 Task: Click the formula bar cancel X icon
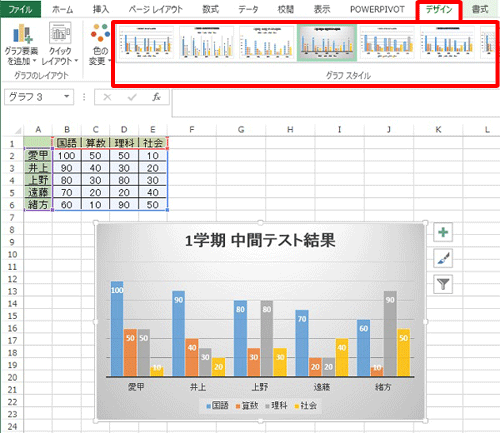tap(107, 97)
